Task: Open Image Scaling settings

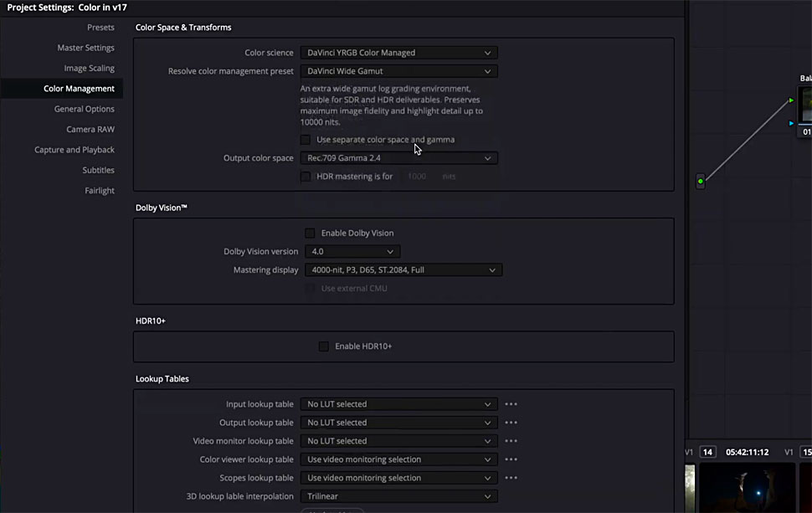Action: pyautogui.click(x=89, y=69)
